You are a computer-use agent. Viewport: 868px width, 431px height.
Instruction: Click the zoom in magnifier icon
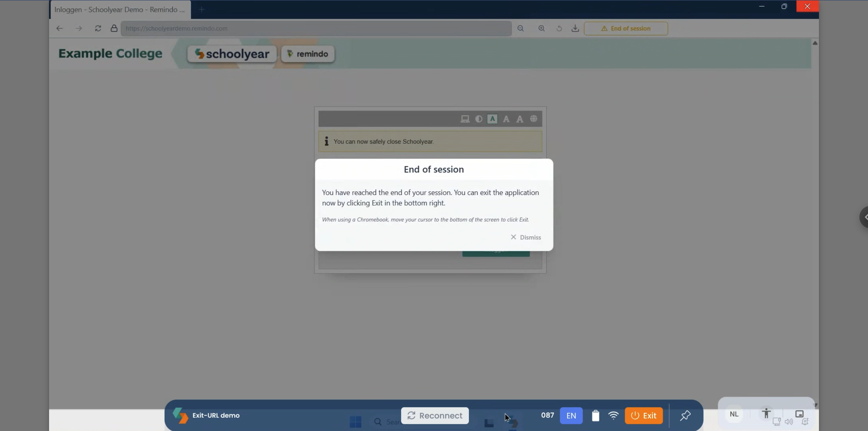[542, 28]
